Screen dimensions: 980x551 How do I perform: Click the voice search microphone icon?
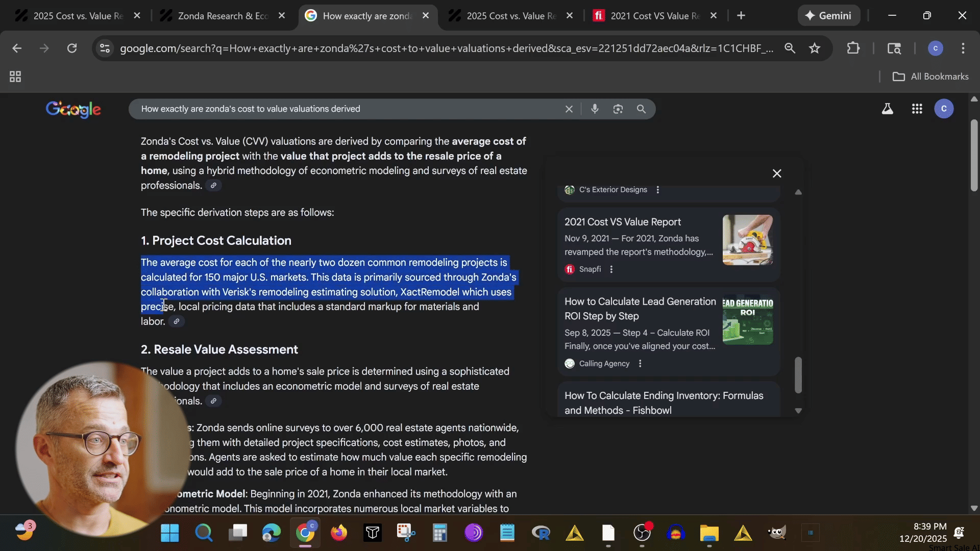click(x=595, y=109)
